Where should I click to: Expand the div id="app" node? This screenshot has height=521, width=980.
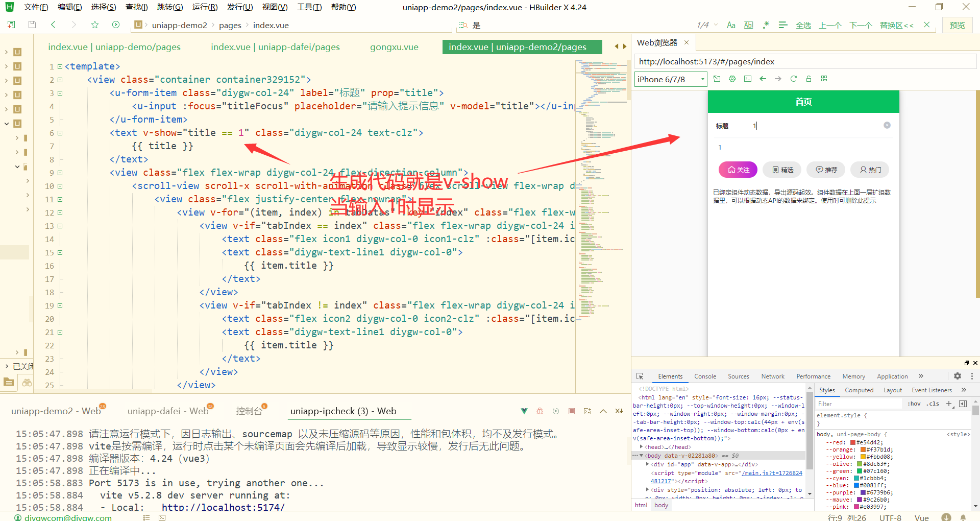[x=648, y=464]
